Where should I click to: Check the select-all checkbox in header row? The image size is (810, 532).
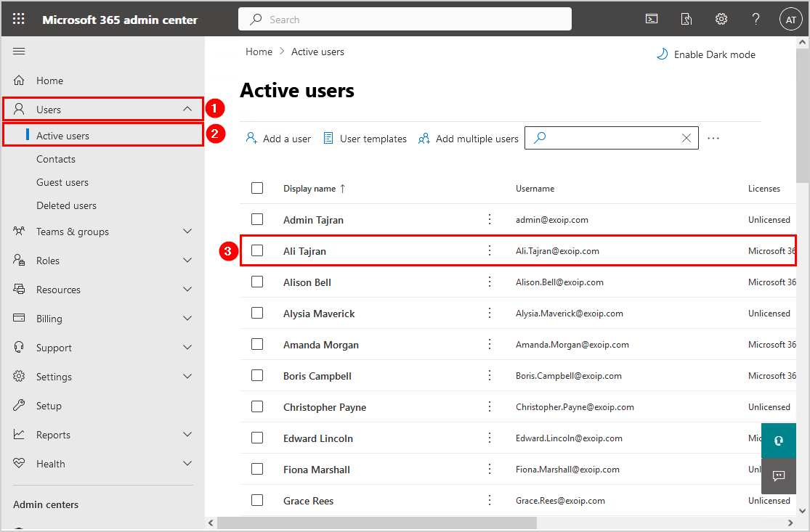(257, 188)
